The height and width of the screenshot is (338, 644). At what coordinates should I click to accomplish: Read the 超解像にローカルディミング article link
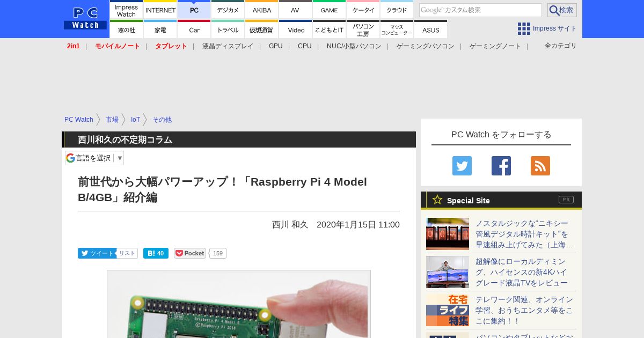522,272
